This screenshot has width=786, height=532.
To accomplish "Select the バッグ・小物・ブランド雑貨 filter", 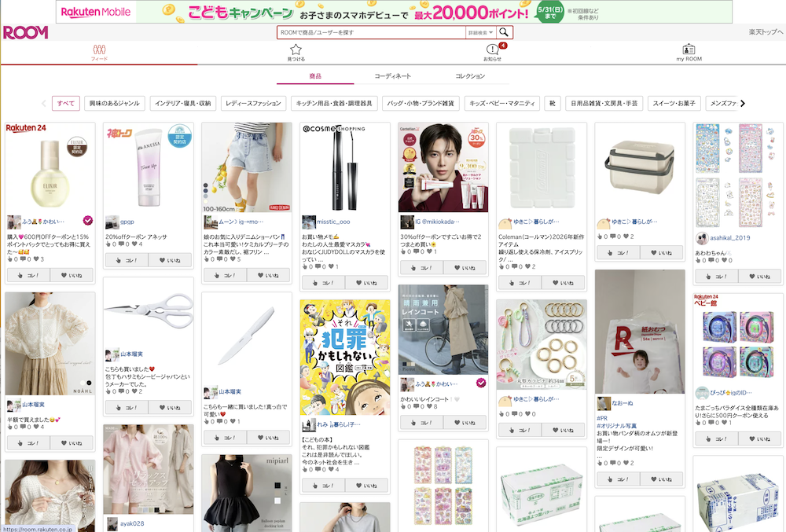I will pos(421,103).
